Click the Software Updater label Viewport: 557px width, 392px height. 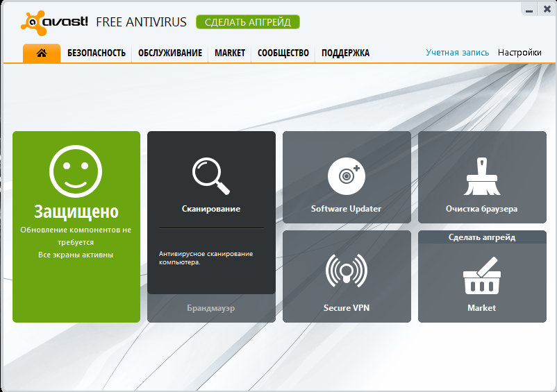point(347,209)
